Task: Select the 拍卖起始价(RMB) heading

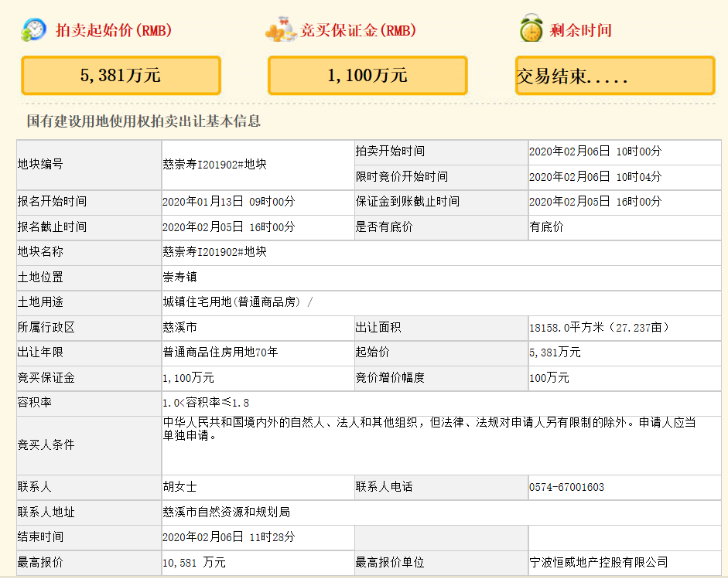Action: pos(114,31)
